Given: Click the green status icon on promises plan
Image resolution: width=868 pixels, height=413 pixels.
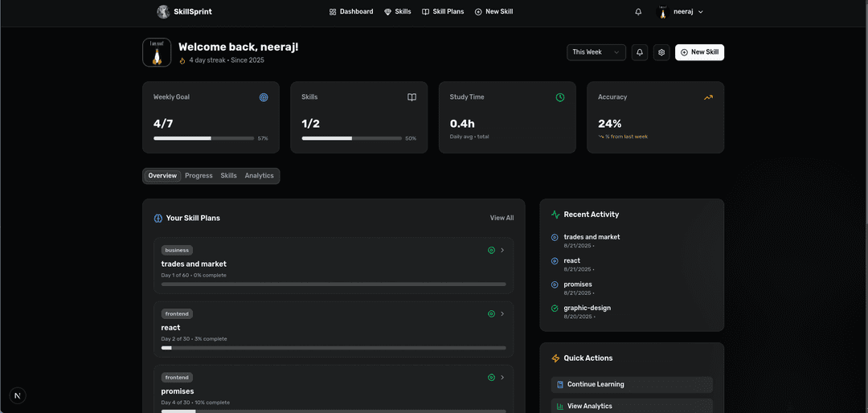Looking at the screenshot, I should click(491, 378).
